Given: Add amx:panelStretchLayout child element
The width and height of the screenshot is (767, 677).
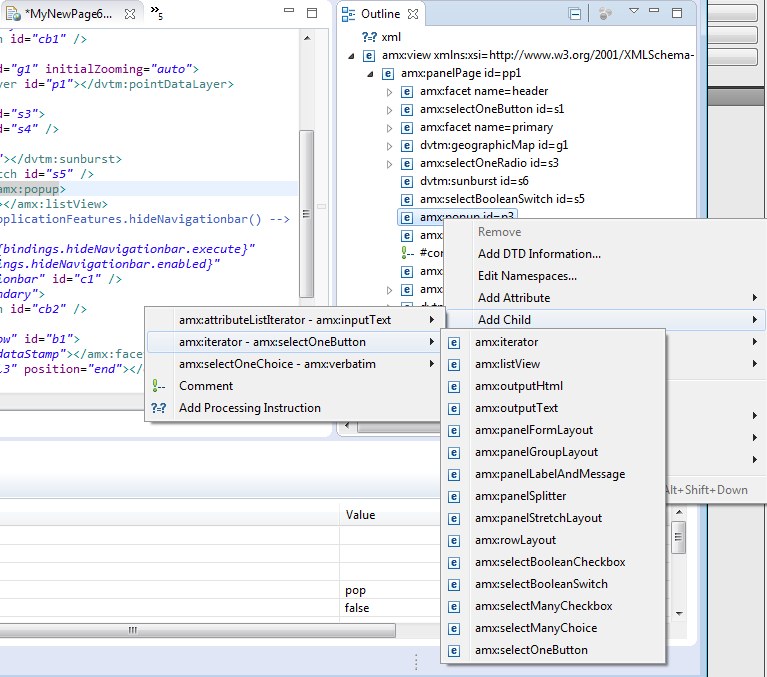Looking at the screenshot, I should point(553,518).
